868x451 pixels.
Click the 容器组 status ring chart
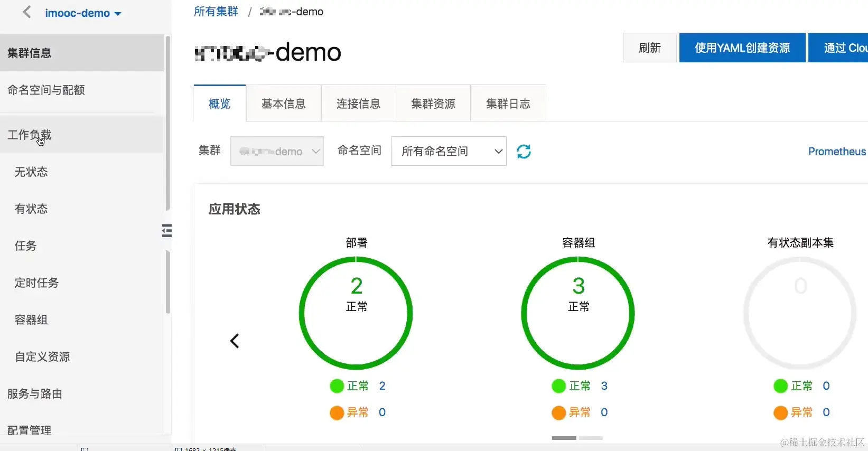(578, 313)
